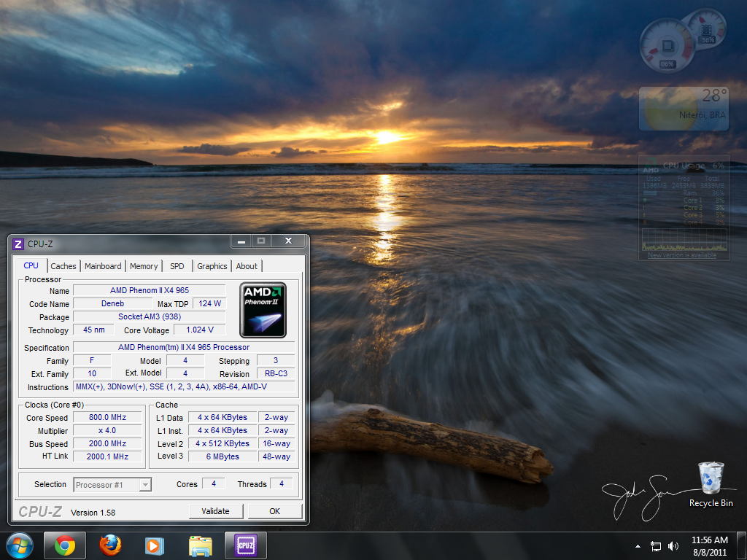The height and width of the screenshot is (560, 747).
Task: Launch Firefox from the taskbar
Action: tap(110, 545)
